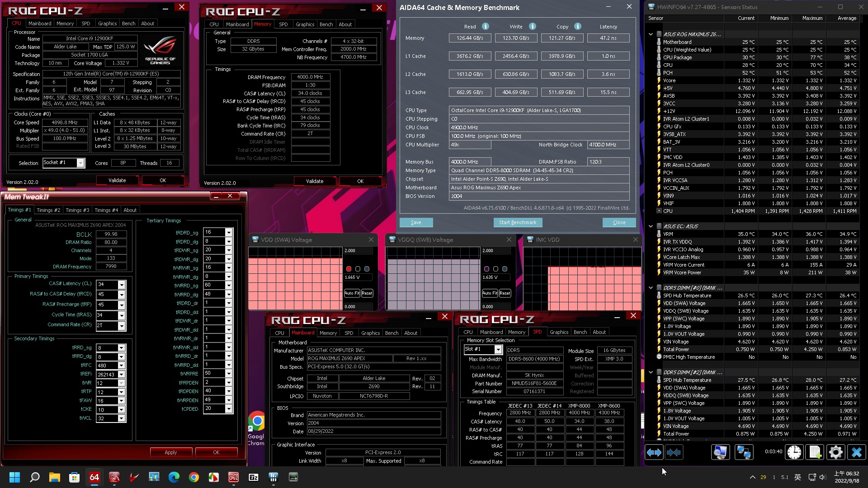Click Save button in AIDA64
This screenshot has width=868, height=488.
[x=416, y=222]
